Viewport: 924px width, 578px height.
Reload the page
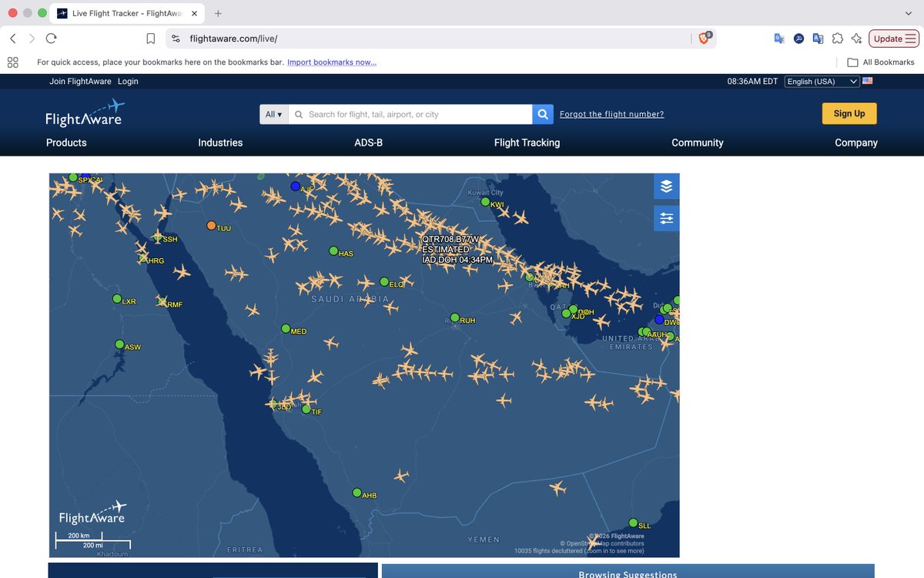tap(51, 39)
